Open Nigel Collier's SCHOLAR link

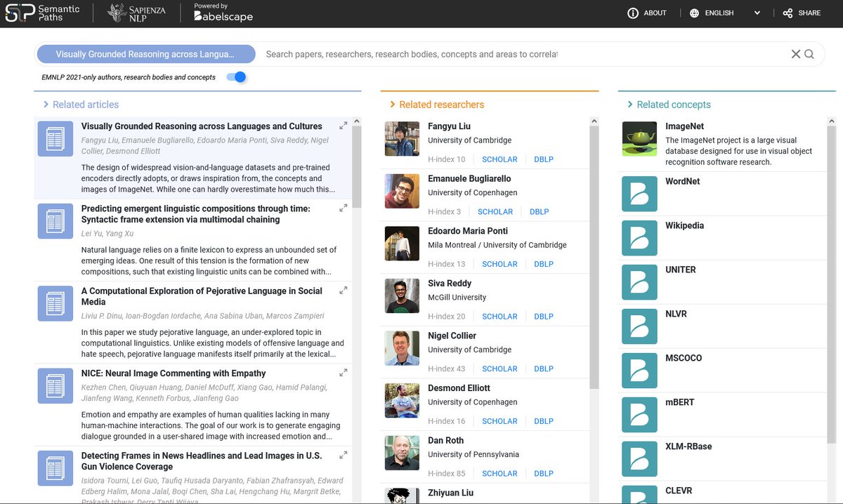[x=499, y=369]
